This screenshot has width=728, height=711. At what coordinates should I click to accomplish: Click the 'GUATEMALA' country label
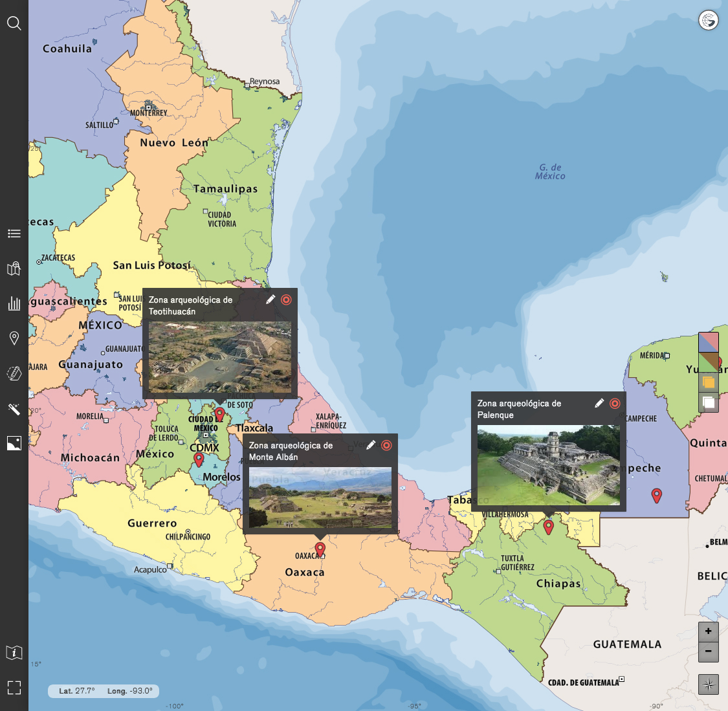627,644
